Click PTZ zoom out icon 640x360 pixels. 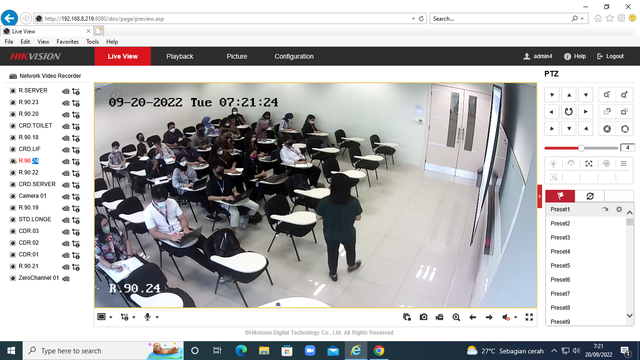607,95
